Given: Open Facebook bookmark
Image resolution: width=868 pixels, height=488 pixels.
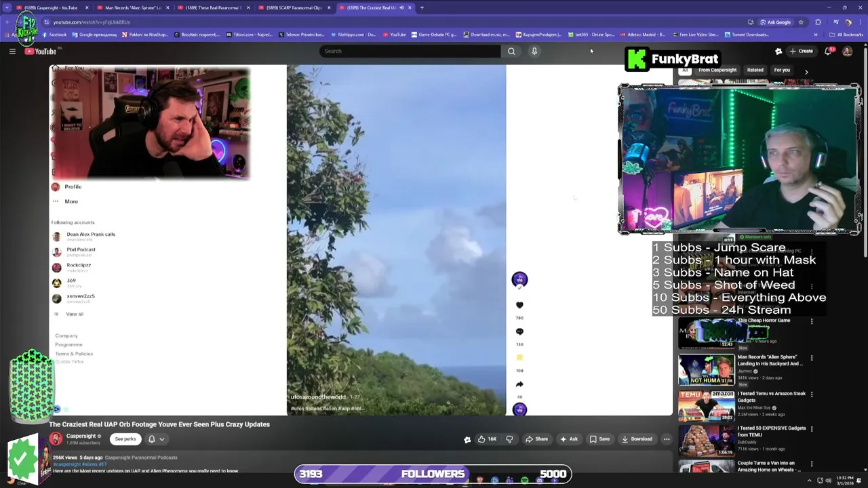Looking at the screenshot, I should point(54,35).
